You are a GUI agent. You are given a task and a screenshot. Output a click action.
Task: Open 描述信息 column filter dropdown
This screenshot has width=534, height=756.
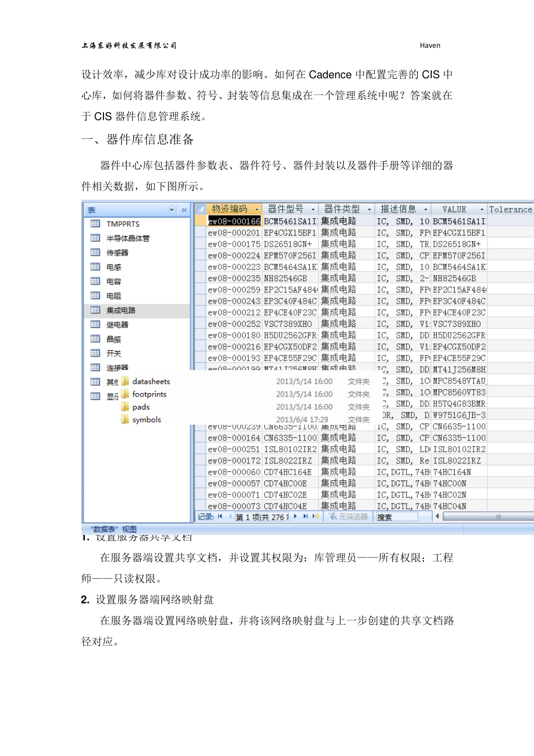[x=426, y=209]
